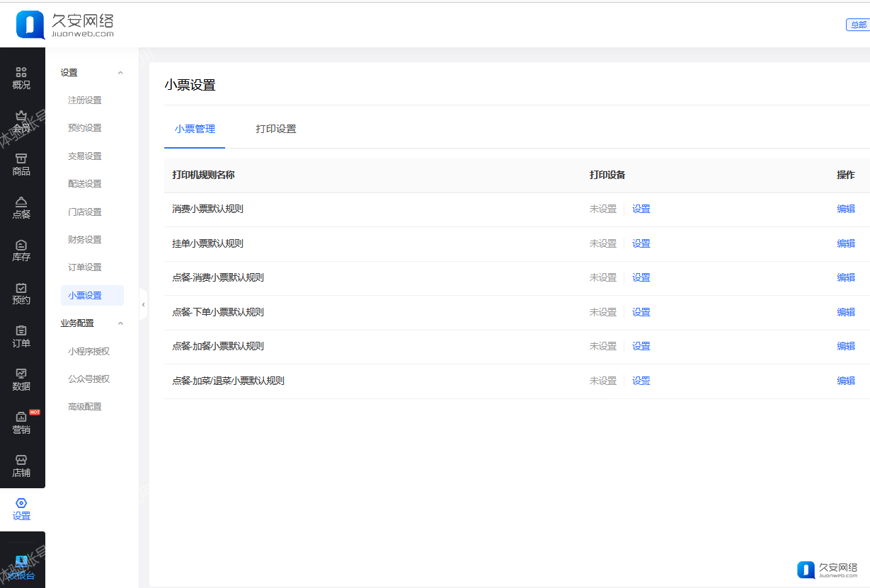Select the 数据 data chart icon

21,374
